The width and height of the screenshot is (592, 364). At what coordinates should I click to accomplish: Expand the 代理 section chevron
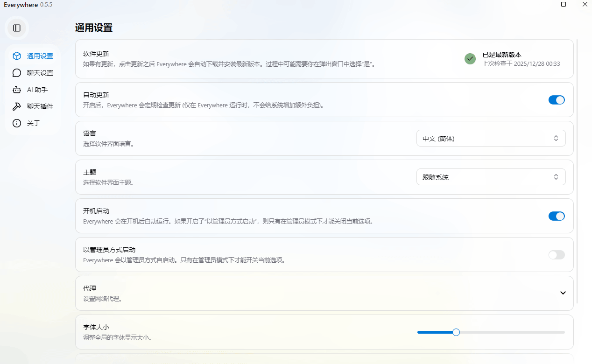coord(563,293)
